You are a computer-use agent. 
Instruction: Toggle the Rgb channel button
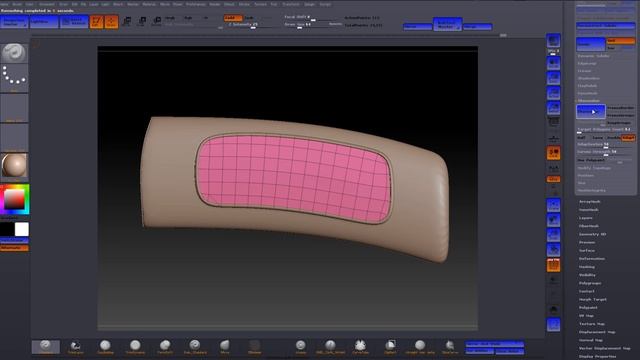coord(188,18)
